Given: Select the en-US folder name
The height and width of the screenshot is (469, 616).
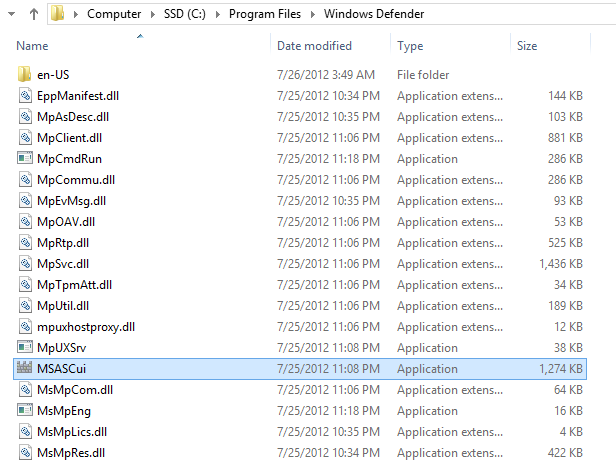Looking at the screenshot, I should click(x=53, y=75).
